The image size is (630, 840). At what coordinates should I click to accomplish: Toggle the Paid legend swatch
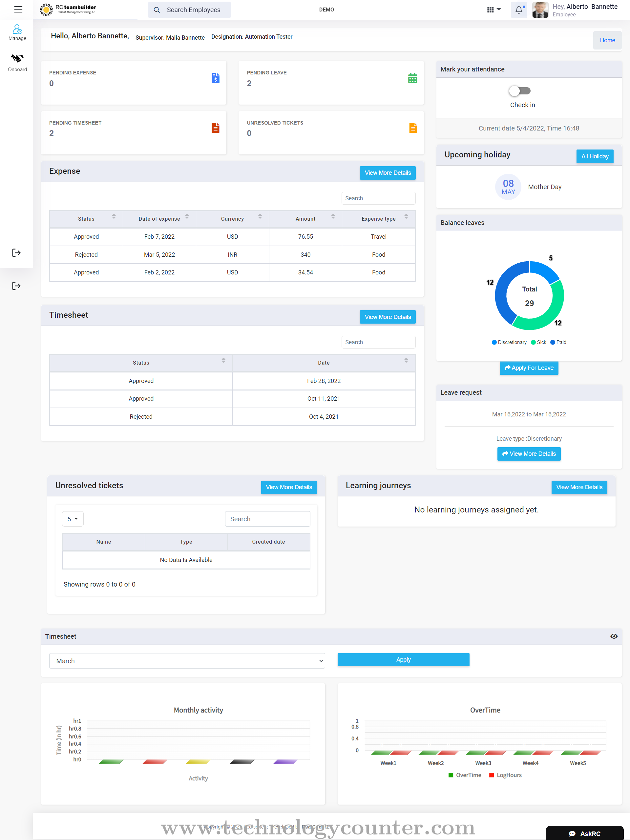(x=553, y=342)
